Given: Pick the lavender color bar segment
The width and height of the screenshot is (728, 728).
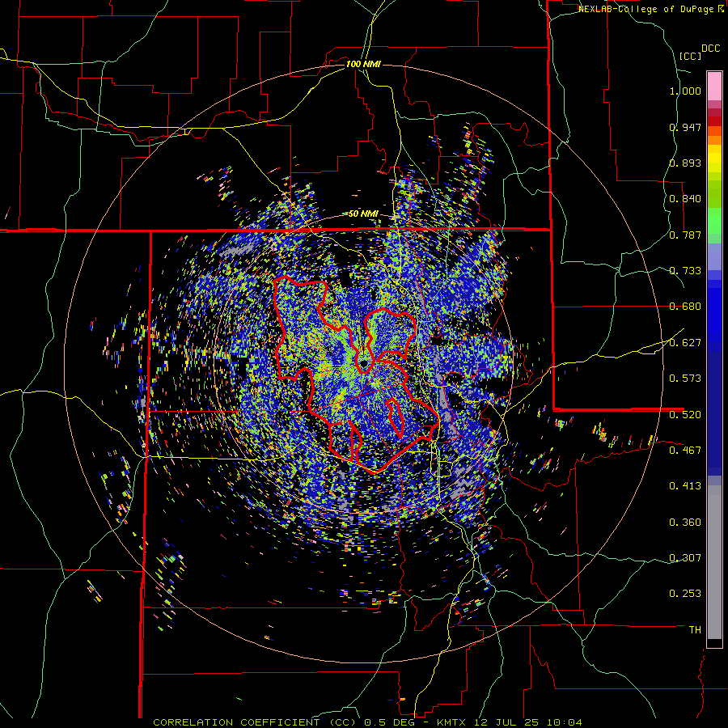Looking at the screenshot, I should 714,256.
